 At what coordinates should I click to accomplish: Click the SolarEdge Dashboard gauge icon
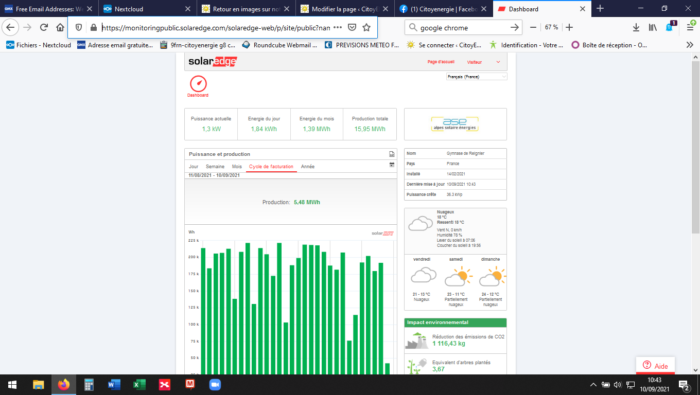[198, 83]
